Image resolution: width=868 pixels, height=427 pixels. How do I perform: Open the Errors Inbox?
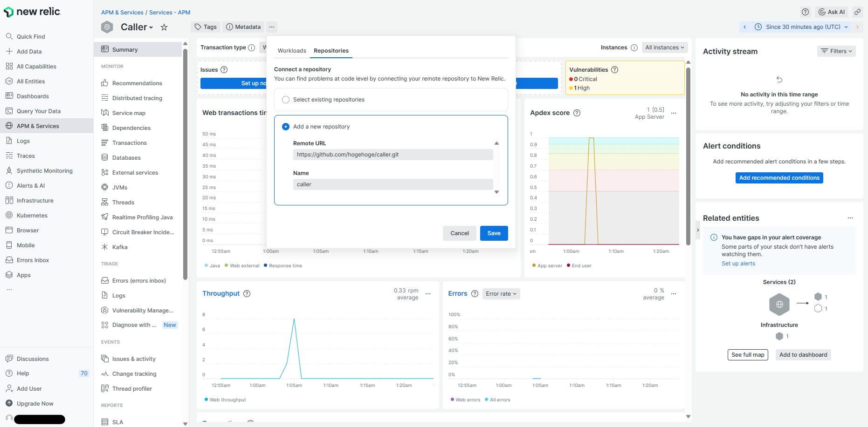[32, 260]
